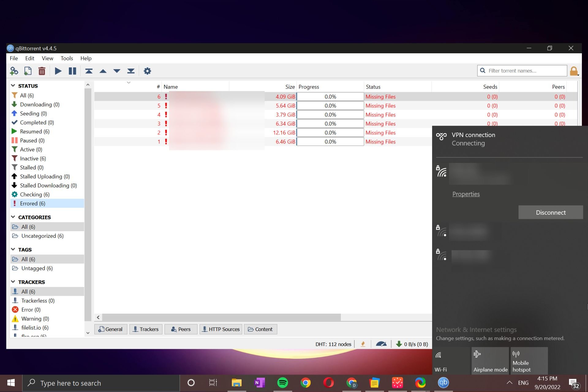Switch to the General tab

(x=111, y=329)
